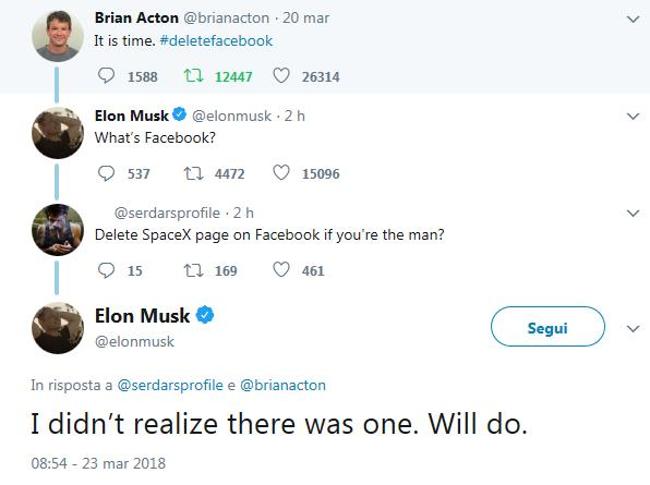
Task: Retweet the 'What's Facebook?' tweet
Action: click(x=192, y=173)
